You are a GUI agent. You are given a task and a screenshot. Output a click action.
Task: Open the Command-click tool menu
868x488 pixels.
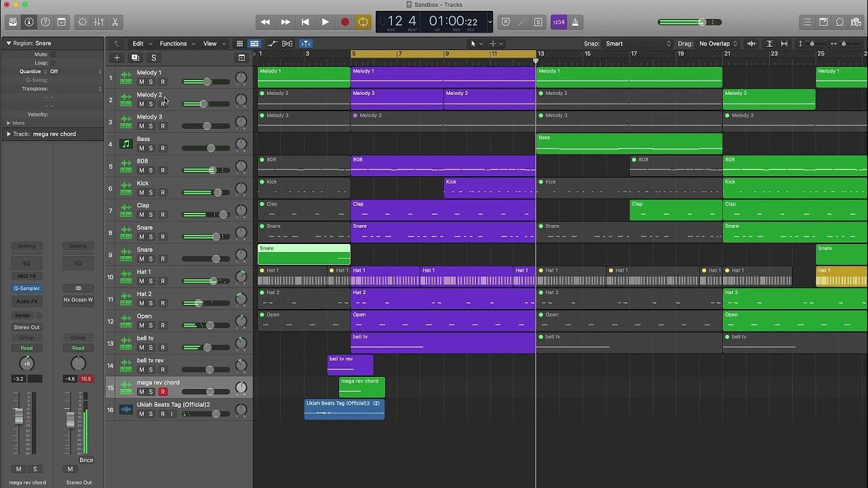(x=496, y=43)
